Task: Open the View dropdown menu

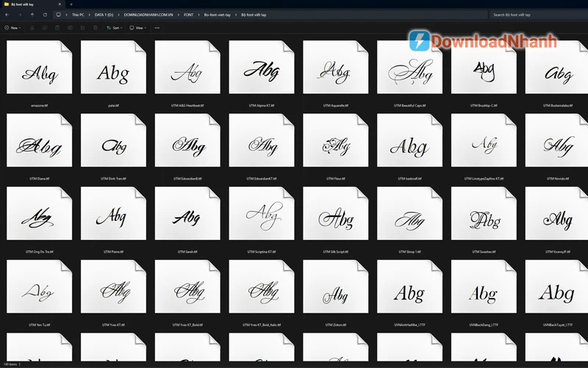Action: [x=137, y=28]
